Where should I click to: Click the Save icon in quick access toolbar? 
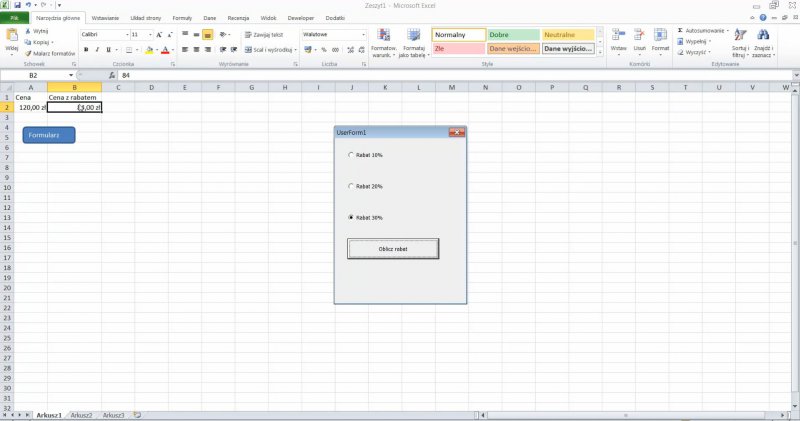19,5
